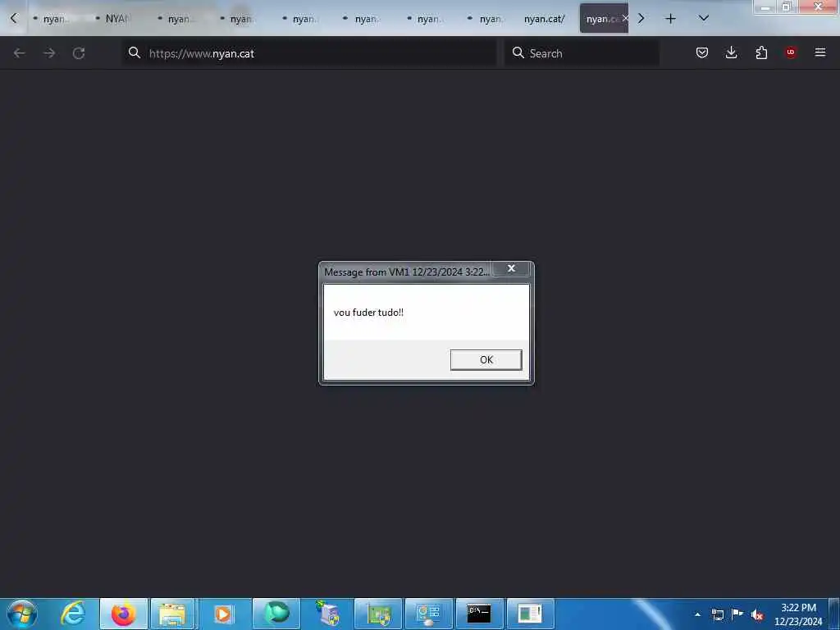The height and width of the screenshot is (630, 840).
Task: Open the shielded installer icon on taskbar
Action: click(327, 614)
